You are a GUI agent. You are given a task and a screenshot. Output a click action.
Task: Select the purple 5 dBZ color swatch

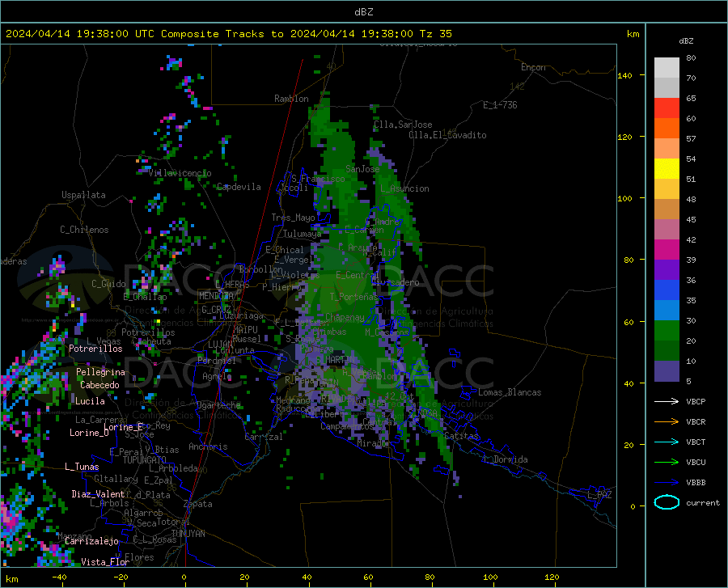click(x=667, y=371)
